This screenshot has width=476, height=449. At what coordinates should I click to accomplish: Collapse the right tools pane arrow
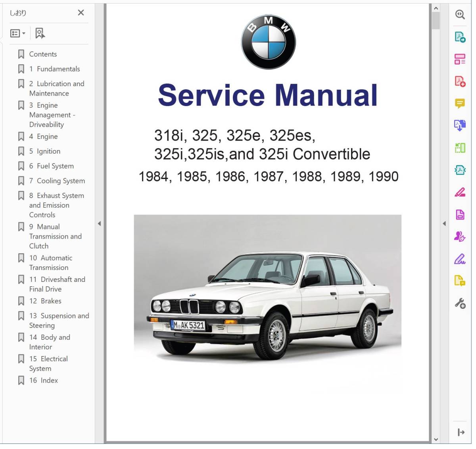pyautogui.click(x=444, y=224)
